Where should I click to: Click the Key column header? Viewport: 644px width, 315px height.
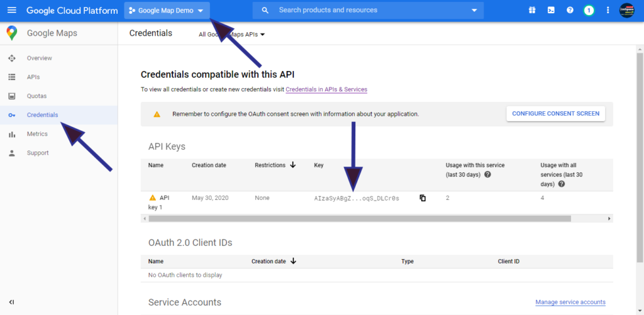(x=319, y=165)
